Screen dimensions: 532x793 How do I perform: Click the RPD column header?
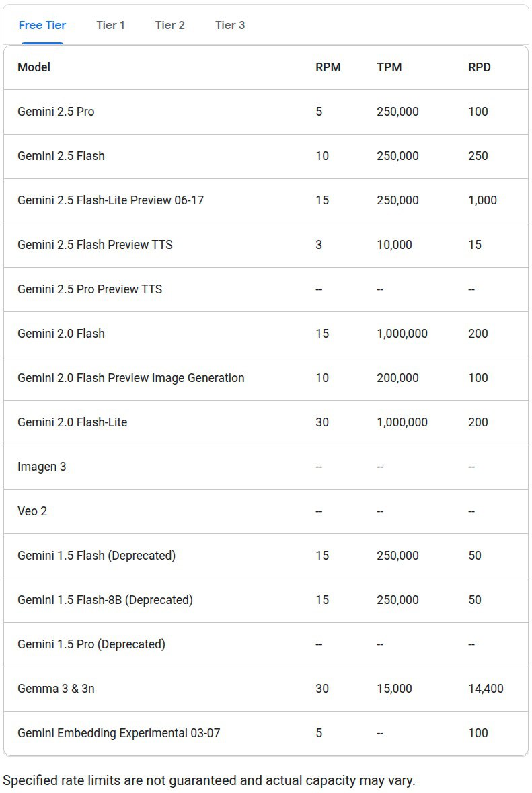[x=480, y=67]
